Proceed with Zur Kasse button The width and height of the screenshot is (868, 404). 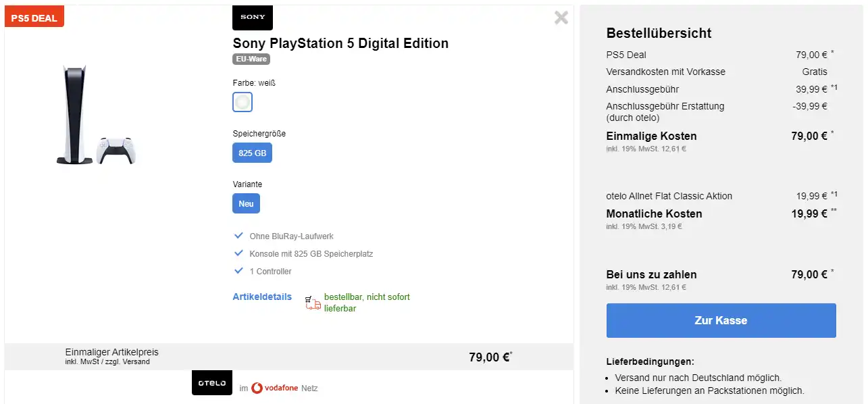tap(721, 320)
